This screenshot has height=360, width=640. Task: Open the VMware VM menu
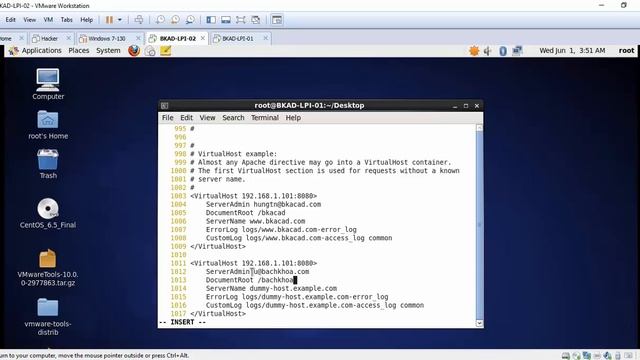click(x=48, y=20)
